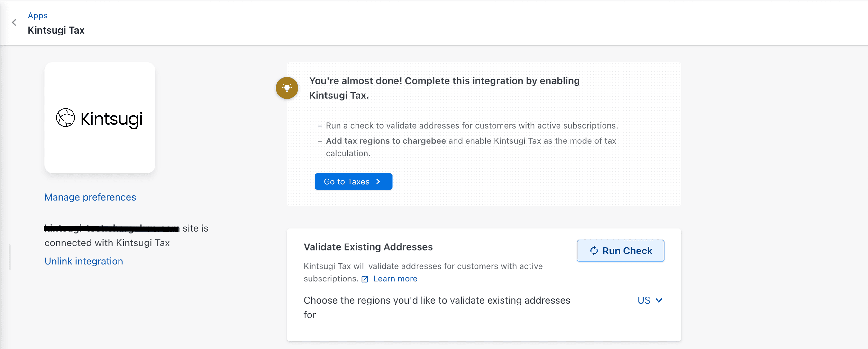Open the US region dropdown
Screen dimensions: 868x349
(x=644, y=300)
